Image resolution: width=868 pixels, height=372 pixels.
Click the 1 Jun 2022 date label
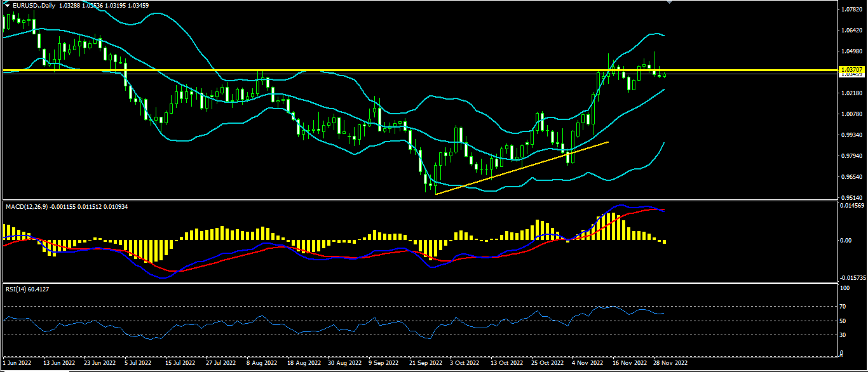17,364
